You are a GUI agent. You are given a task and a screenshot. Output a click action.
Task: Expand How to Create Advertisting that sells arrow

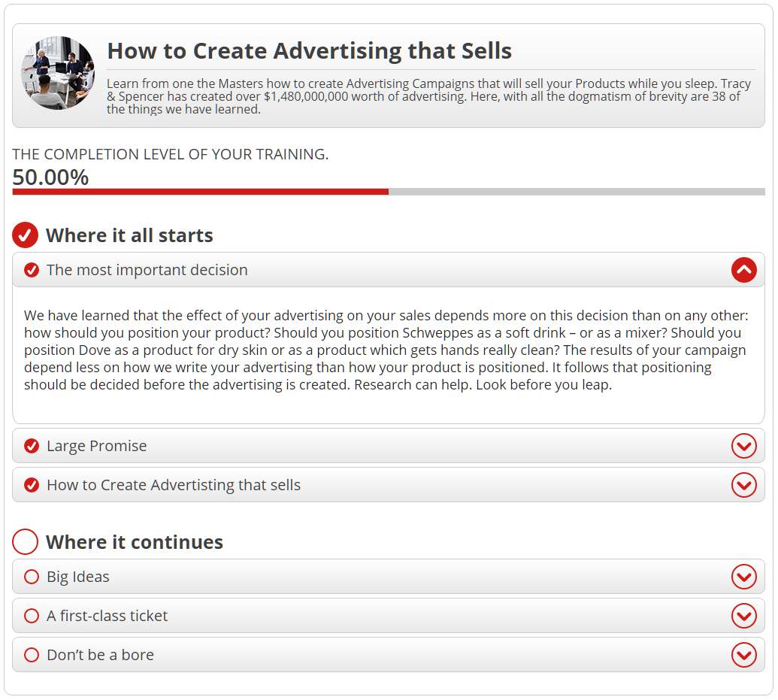pyautogui.click(x=743, y=485)
